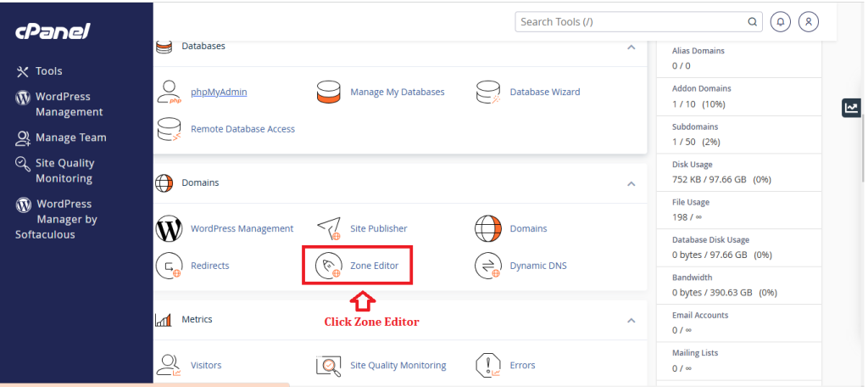Screen dimensions: 868x387
Task: Click the Metrics section chart icon
Action: (x=164, y=320)
